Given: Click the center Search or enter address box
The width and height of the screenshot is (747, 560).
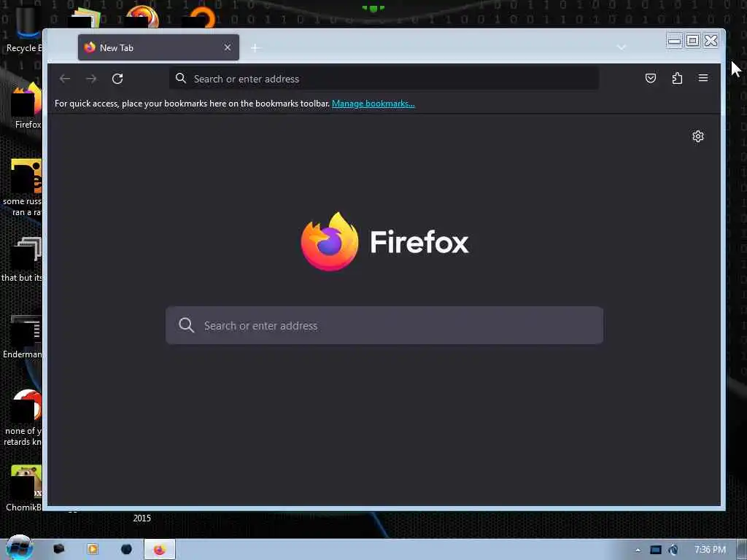Looking at the screenshot, I should pos(384,325).
